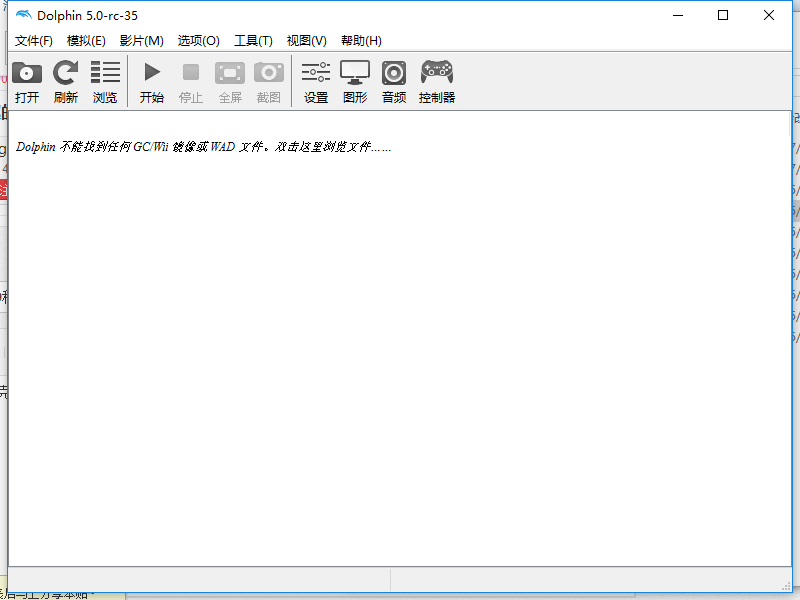Open the 工具(T) menu
The image size is (800, 600).
[x=253, y=41]
